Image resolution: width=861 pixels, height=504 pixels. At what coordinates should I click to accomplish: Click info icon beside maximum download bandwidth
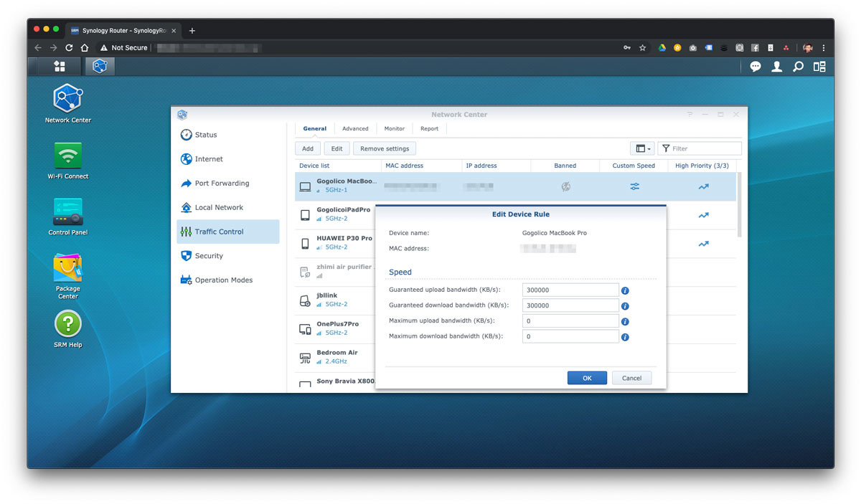[x=625, y=337]
